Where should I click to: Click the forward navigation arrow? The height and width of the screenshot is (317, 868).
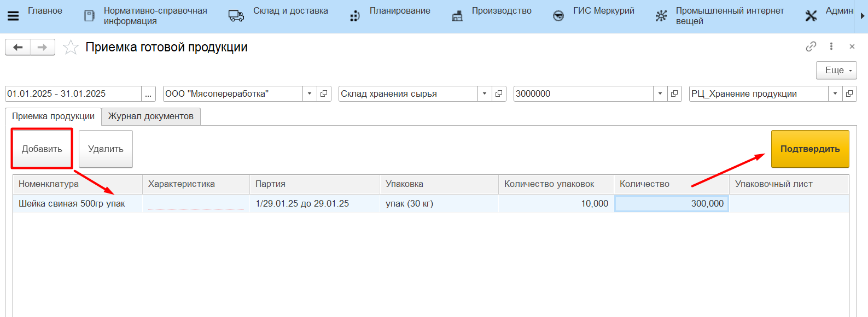coord(42,48)
